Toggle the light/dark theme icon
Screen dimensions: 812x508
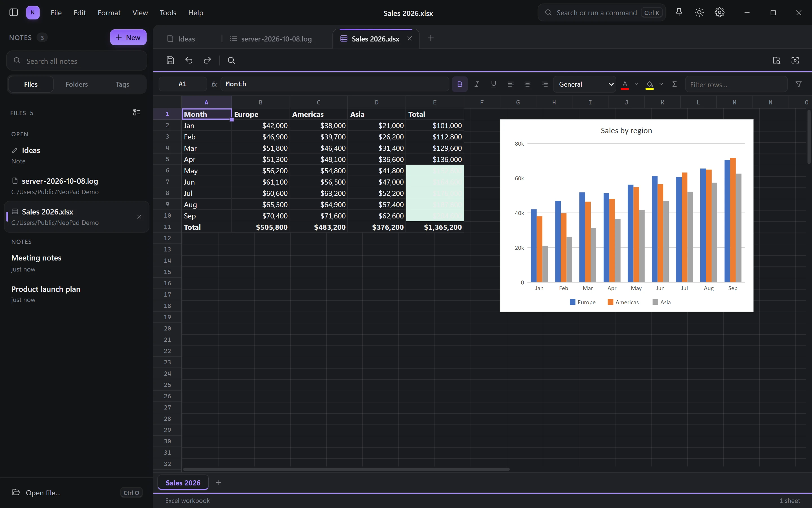(x=699, y=12)
